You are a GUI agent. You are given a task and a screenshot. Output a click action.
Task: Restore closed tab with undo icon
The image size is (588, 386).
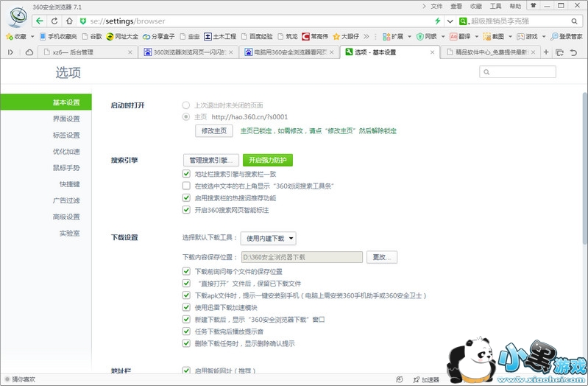pos(573,52)
